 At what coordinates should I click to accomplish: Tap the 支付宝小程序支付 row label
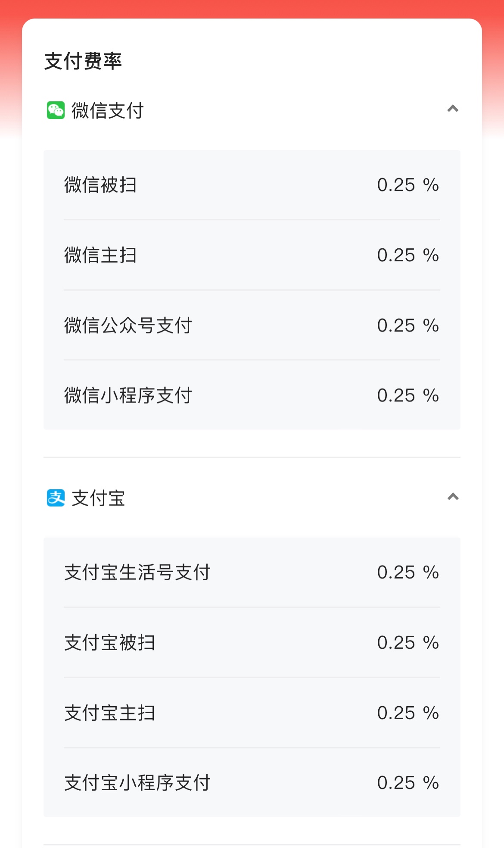point(137,783)
